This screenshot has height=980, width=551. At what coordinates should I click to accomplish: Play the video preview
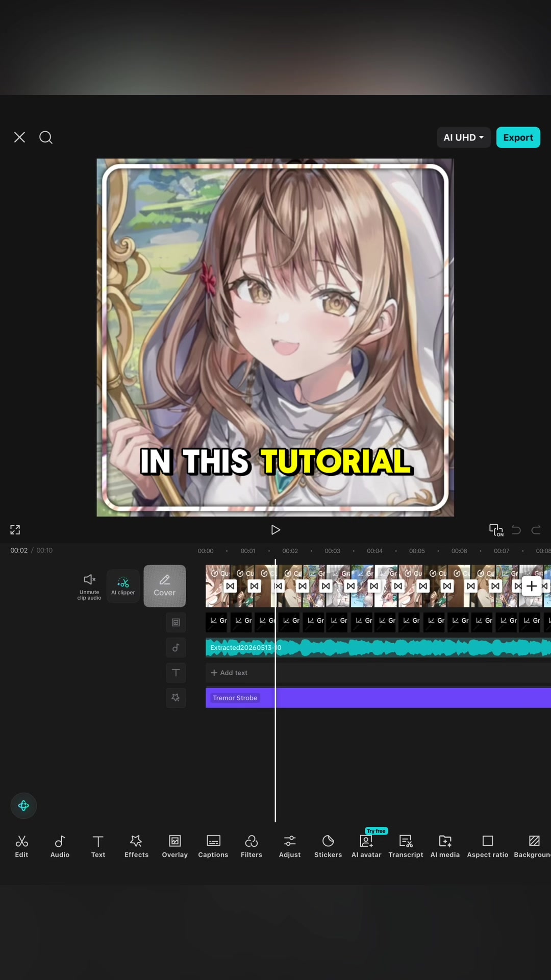click(x=275, y=530)
